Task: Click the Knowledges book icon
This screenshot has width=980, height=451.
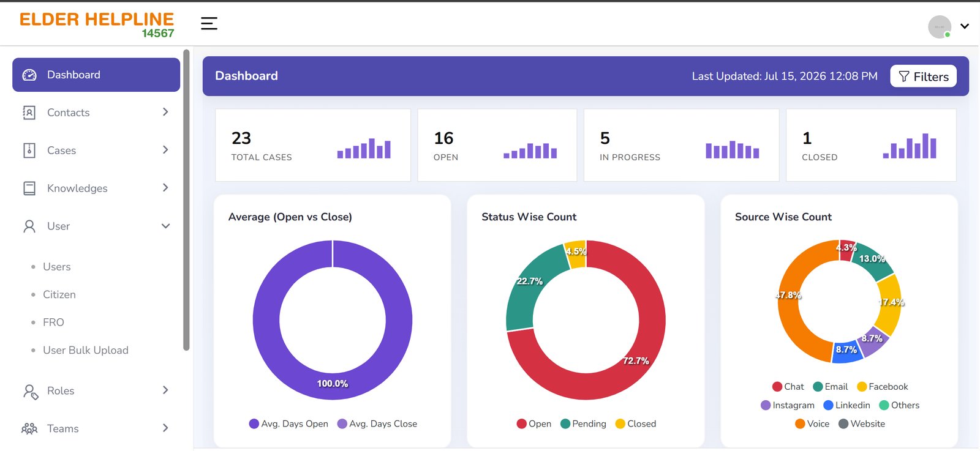Action: (x=29, y=188)
